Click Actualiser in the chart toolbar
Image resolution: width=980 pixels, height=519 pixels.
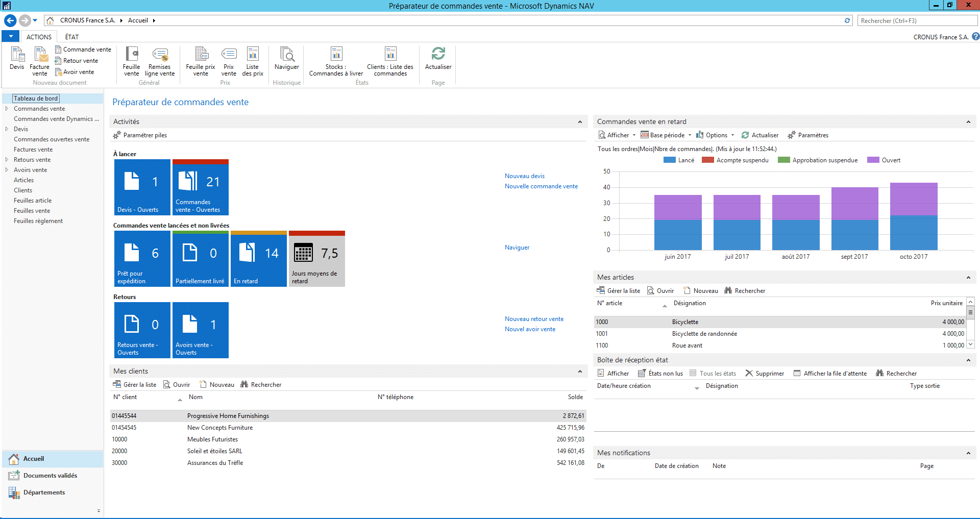click(x=760, y=135)
